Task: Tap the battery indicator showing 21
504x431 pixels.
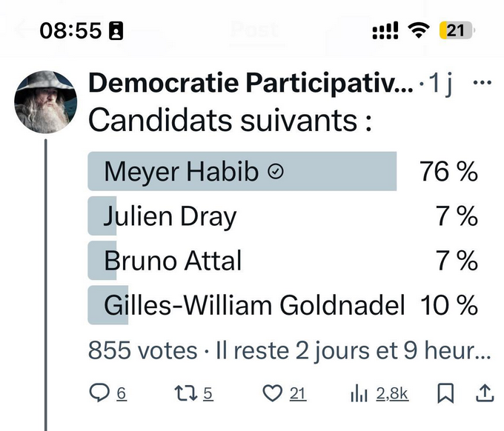Action: pos(456,30)
